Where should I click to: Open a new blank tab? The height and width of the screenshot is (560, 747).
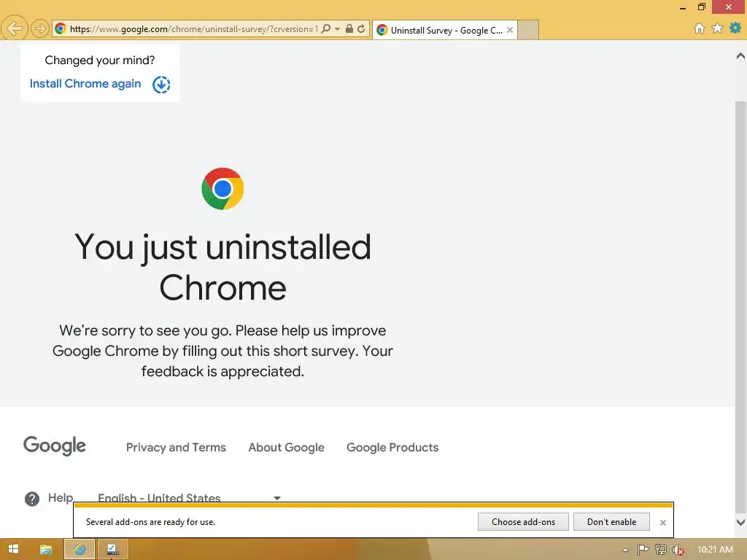pyautogui.click(x=528, y=30)
